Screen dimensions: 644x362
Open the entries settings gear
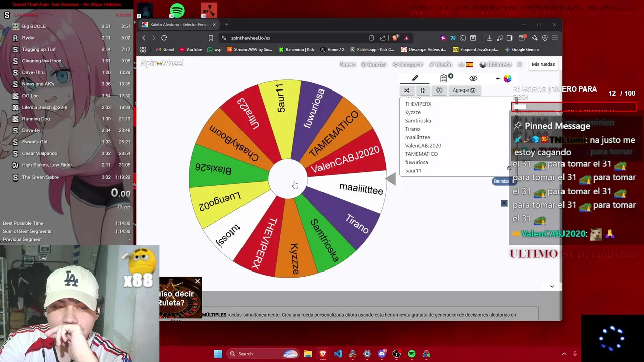(x=439, y=90)
